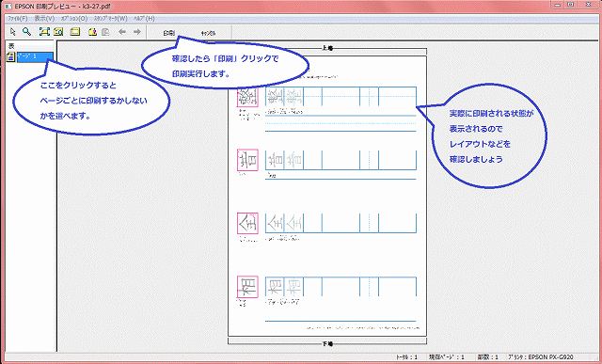Click the トータル: 1 status entry
Image resolution: width=602 pixels, height=364 pixels.
tap(406, 357)
